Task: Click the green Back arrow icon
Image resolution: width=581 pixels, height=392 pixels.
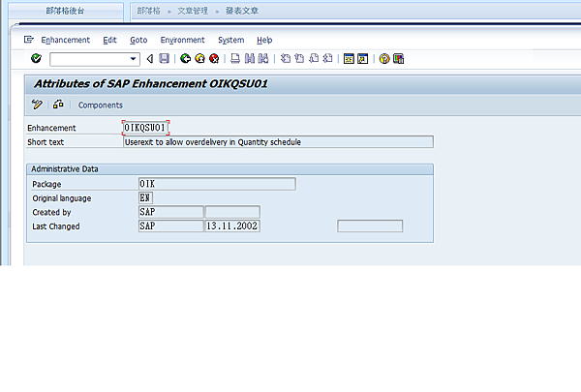Action: pos(185,58)
